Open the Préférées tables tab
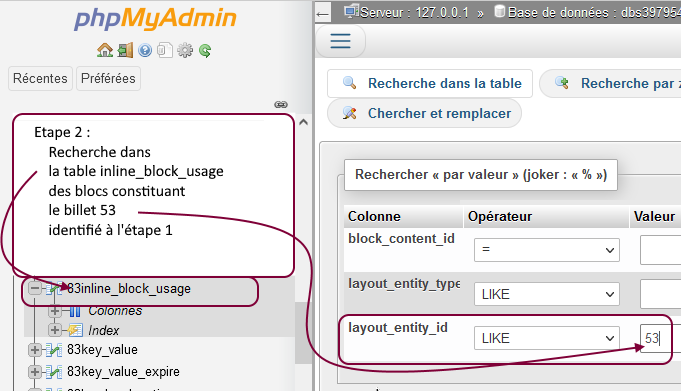681x391 pixels. 108,78
